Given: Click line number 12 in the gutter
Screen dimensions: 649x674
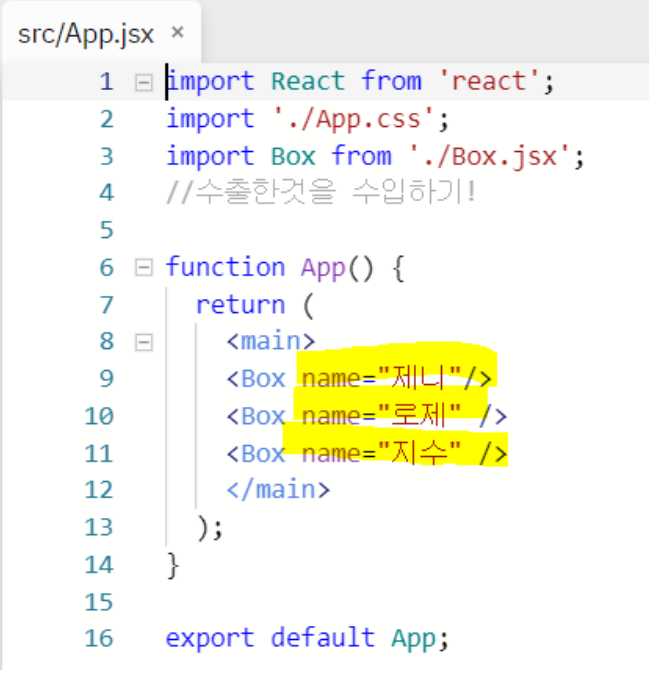Looking at the screenshot, I should click(x=99, y=490).
